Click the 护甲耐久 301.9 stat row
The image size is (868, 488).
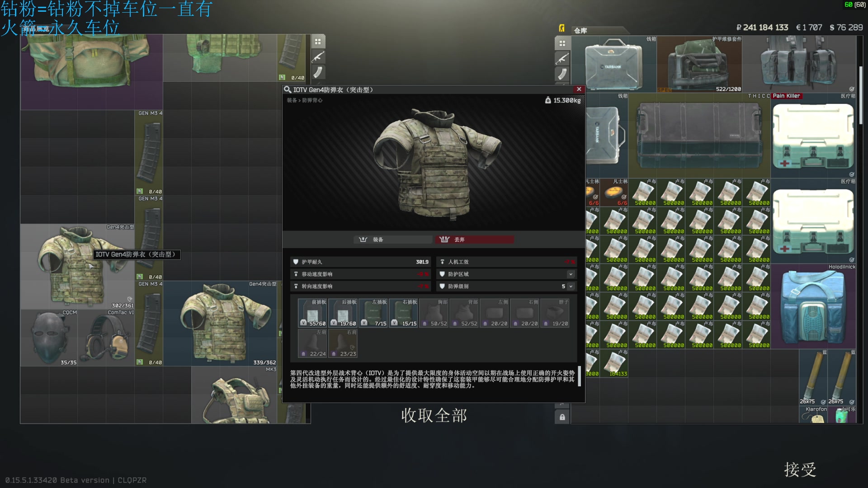click(360, 262)
